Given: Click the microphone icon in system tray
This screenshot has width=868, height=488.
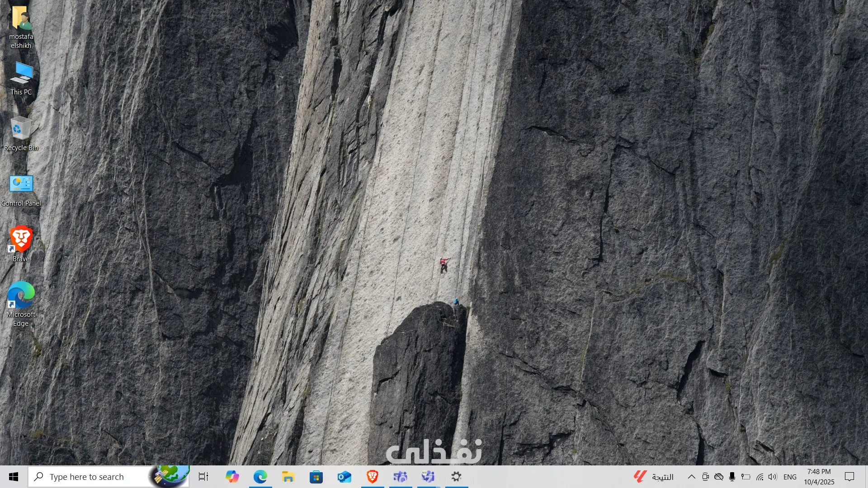Looking at the screenshot, I should point(732,477).
